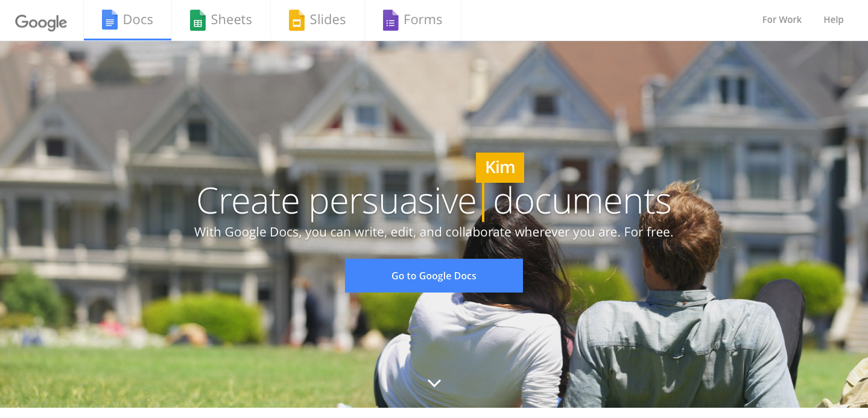Open the Sheets tab label
868x418 pixels.
point(232,20)
